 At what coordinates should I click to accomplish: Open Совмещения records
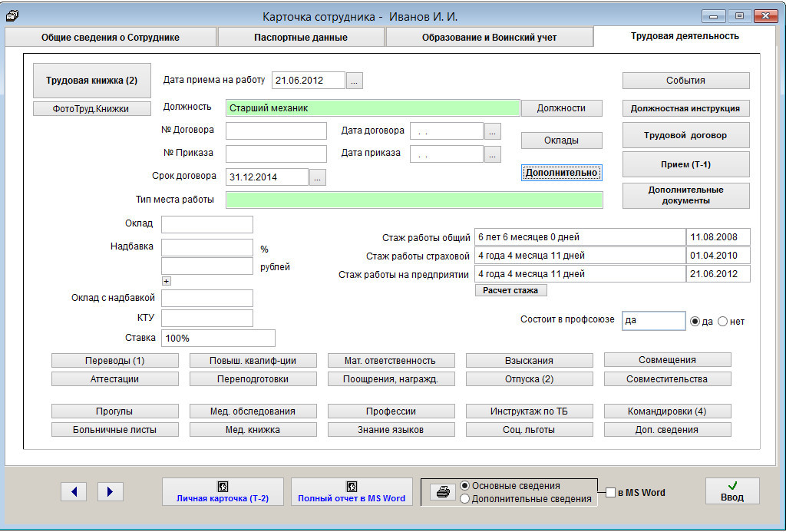pyautogui.click(x=667, y=360)
